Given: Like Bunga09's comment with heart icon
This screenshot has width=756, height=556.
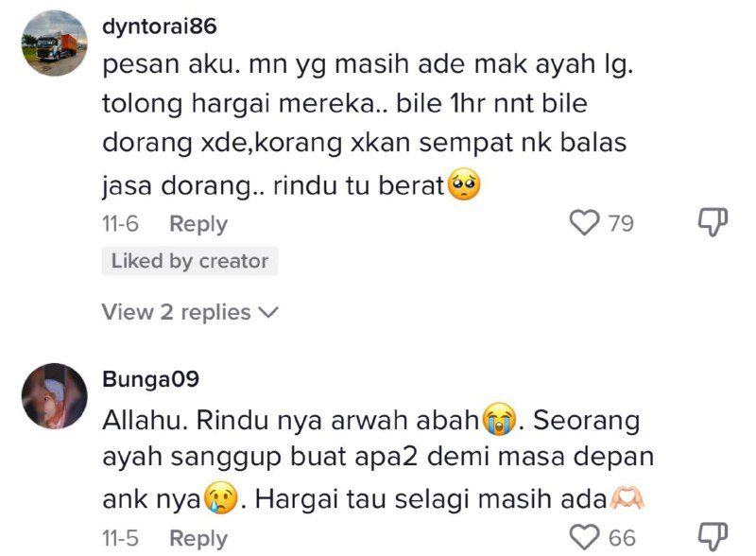Looking at the screenshot, I should (x=584, y=537).
